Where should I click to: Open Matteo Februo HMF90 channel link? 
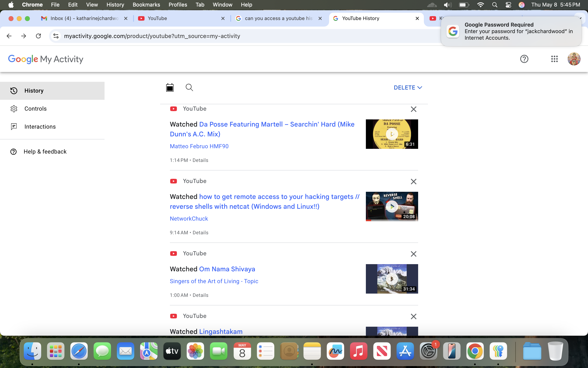point(199,146)
